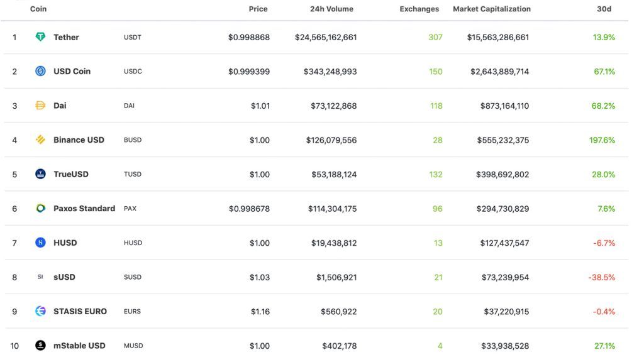The image size is (644, 362).
Task: Click the TrueUSD logo icon
Action: tap(40, 173)
